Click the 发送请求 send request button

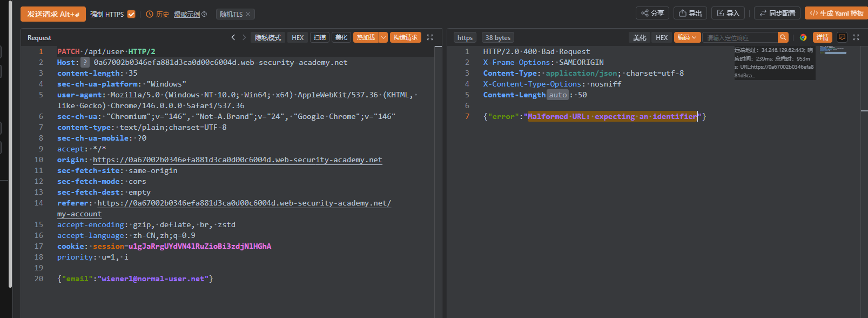coord(53,14)
